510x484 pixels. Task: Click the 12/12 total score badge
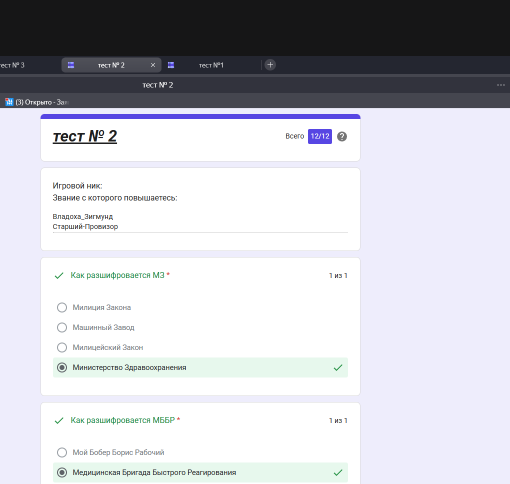320,136
